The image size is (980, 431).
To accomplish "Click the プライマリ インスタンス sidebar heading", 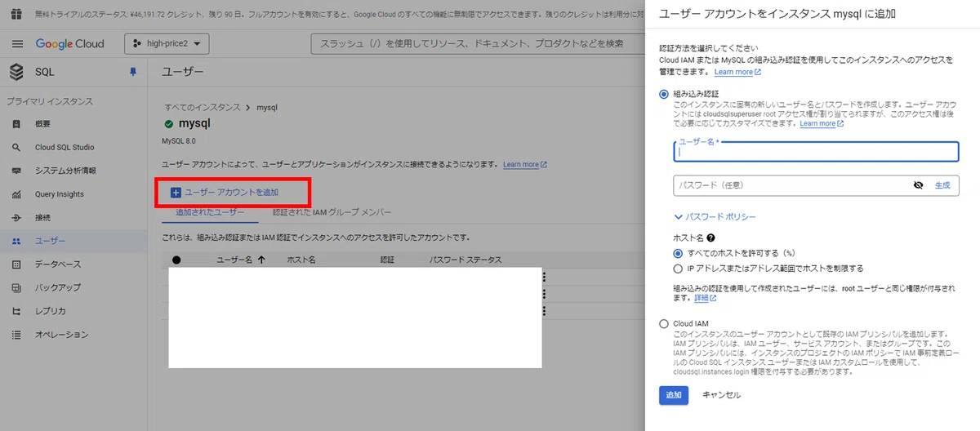I will pos(50,101).
